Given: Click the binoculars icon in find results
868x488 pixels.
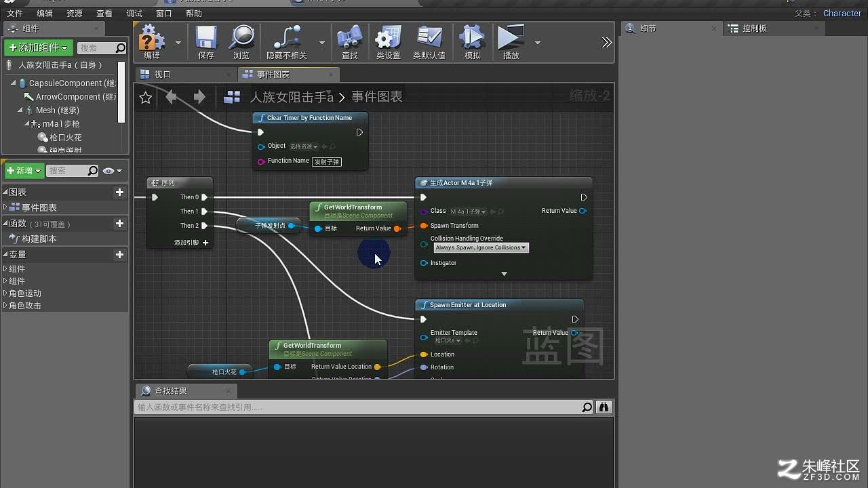Looking at the screenshot, I should point(604,407).
